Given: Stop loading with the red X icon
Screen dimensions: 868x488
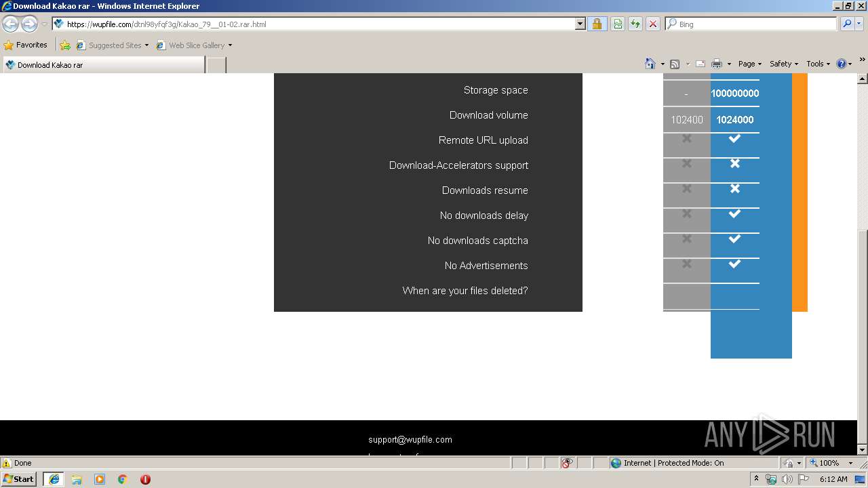Looking at the screenshot, I should tap(653, 24).
